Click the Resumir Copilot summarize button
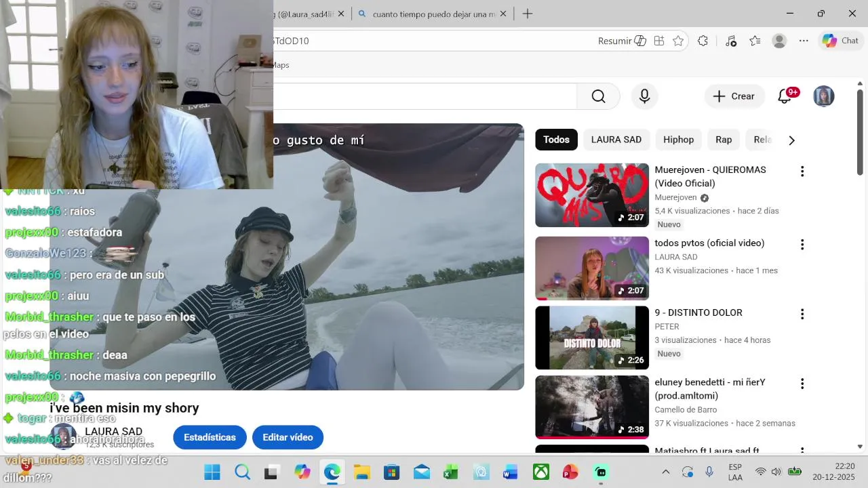Image resolution: width=868 pixels, height=488 pixels. click(622, 41)
